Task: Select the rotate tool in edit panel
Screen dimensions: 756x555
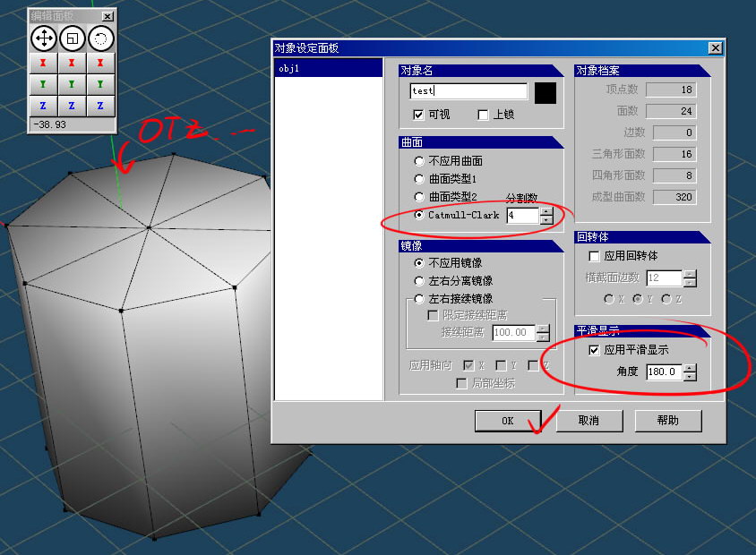Action: click(x=100, y=38)
